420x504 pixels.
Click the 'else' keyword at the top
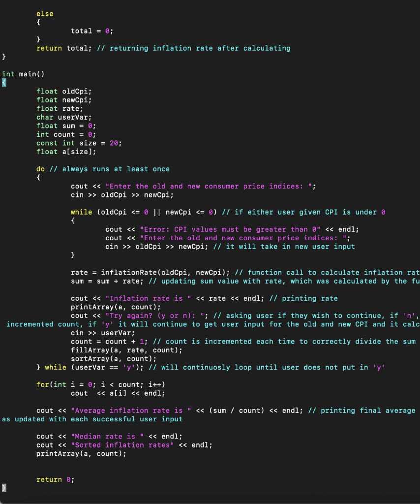pyautogui.click(x=45, y=13)
